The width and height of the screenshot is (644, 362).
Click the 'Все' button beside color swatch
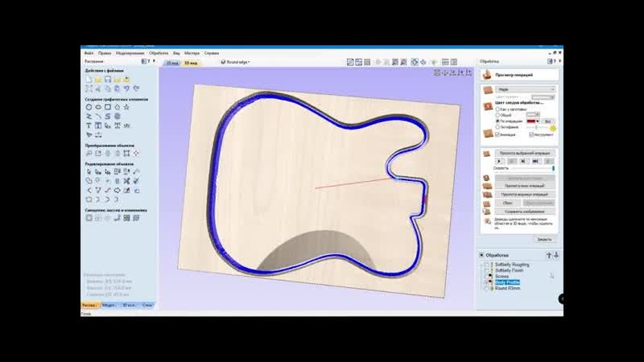(x=547, y=121)
